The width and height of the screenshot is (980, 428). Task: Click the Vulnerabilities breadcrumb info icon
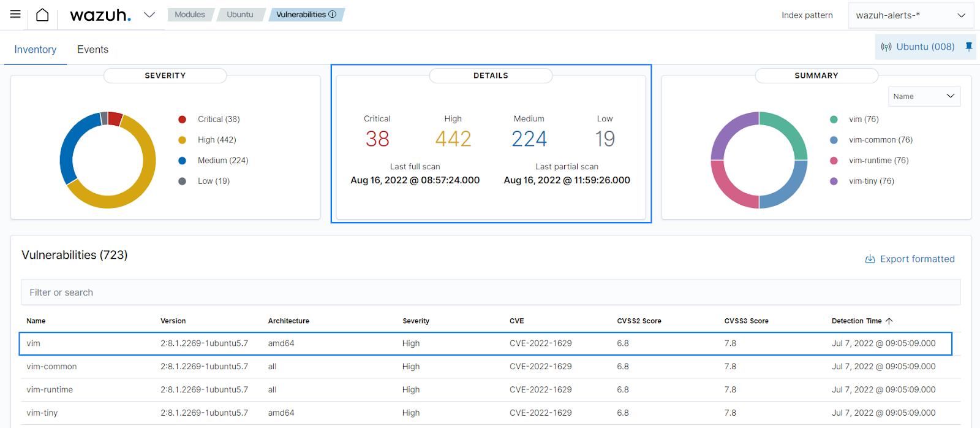click(333, 14)
